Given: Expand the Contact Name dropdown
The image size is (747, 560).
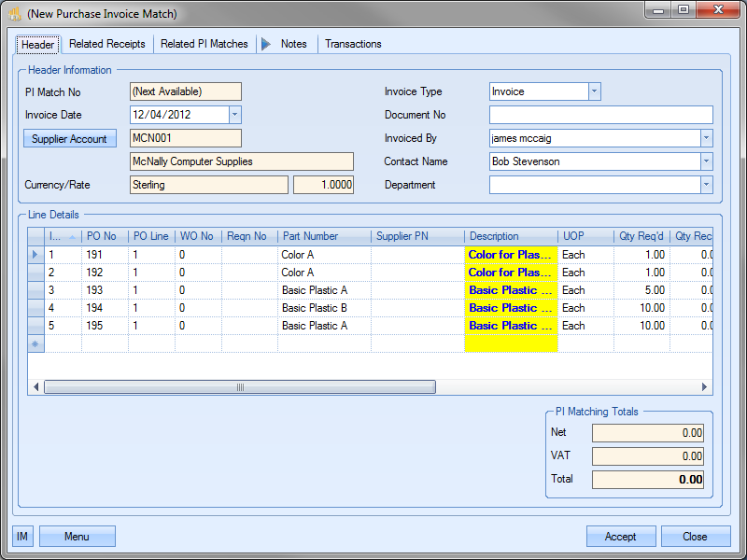Looking at the screenshot, I should 706,161.
